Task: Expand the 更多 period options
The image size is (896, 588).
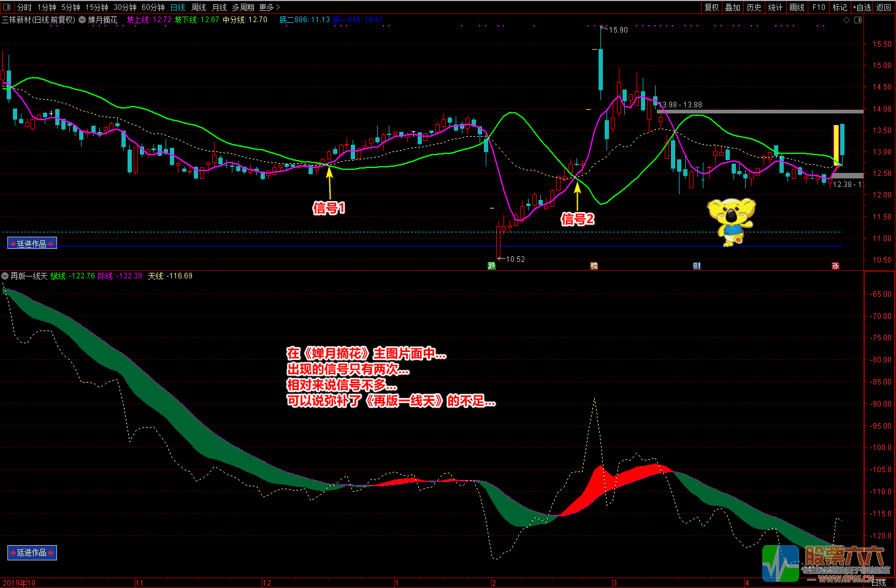Action: (x=269, y=7)
